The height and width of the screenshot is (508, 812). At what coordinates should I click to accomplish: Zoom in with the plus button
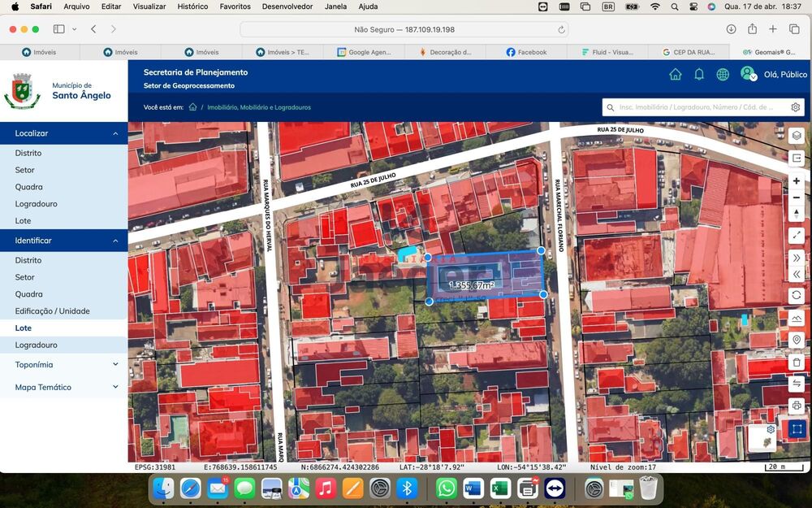pos(797,181)
